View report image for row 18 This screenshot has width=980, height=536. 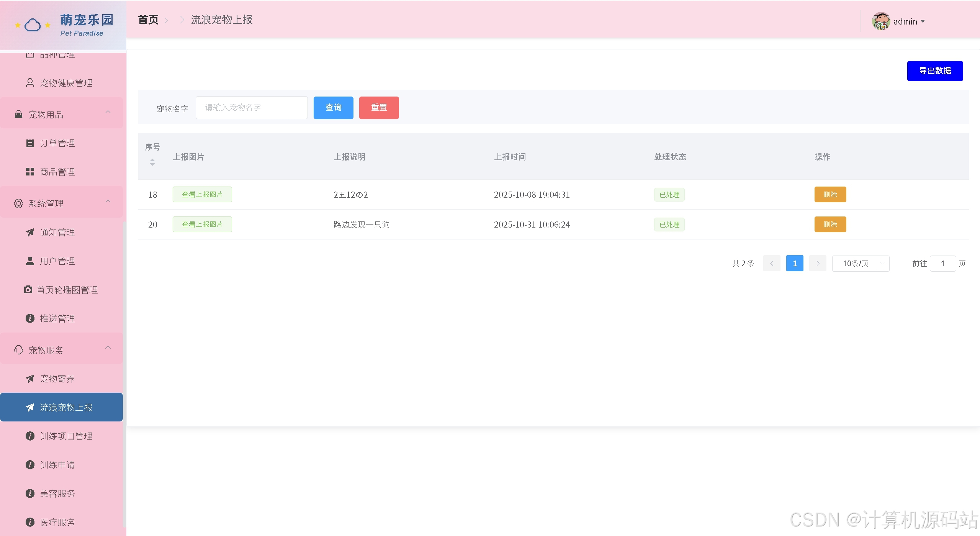[202, 194]
